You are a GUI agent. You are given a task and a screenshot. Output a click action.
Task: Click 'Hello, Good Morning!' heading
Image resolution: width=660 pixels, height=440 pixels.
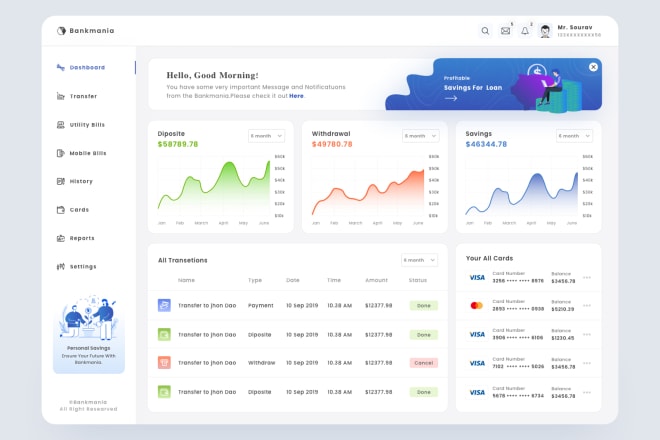pos(213,75)
